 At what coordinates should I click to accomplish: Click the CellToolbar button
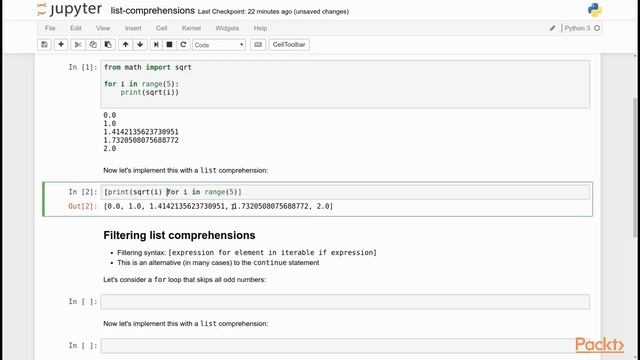pyautogui.click(x=289, y=44)
